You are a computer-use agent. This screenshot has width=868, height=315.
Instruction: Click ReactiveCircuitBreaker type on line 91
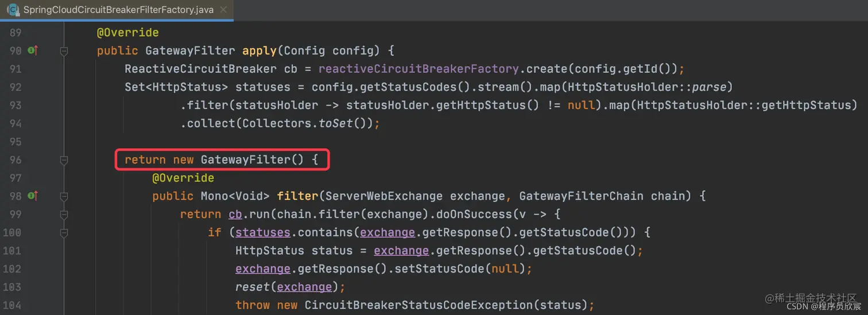coord(200,69)
